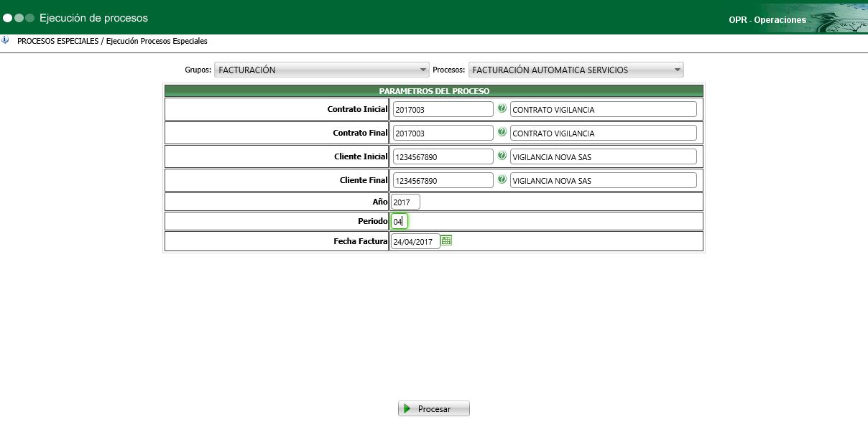Click Cliente Final name VIGILANCIA NOVA SAS

[604, 180]
